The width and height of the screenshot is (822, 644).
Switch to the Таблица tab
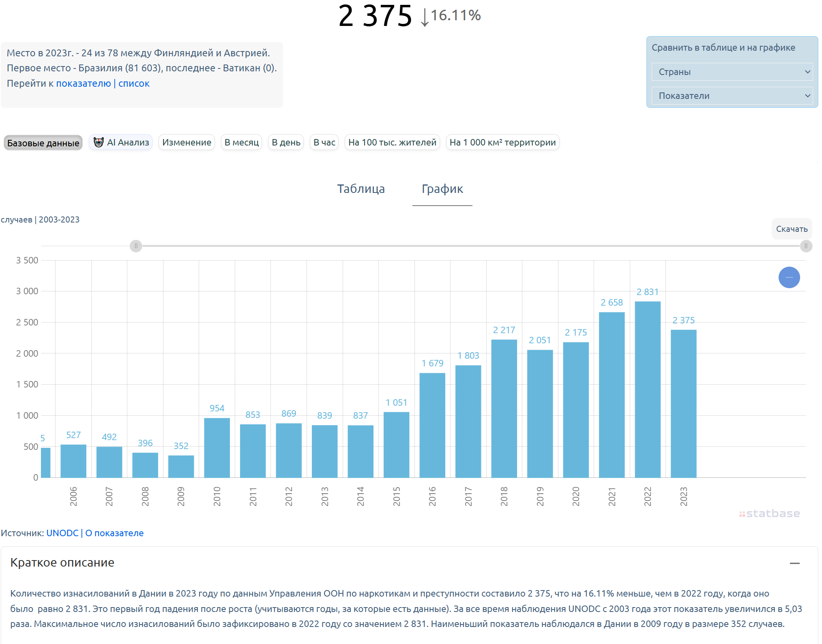(361, 189)
